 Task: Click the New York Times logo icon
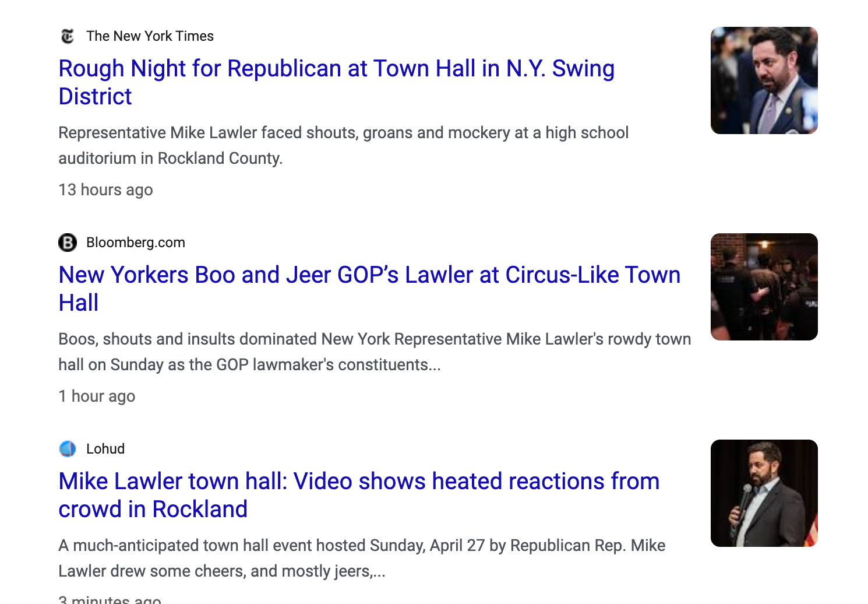68,36
